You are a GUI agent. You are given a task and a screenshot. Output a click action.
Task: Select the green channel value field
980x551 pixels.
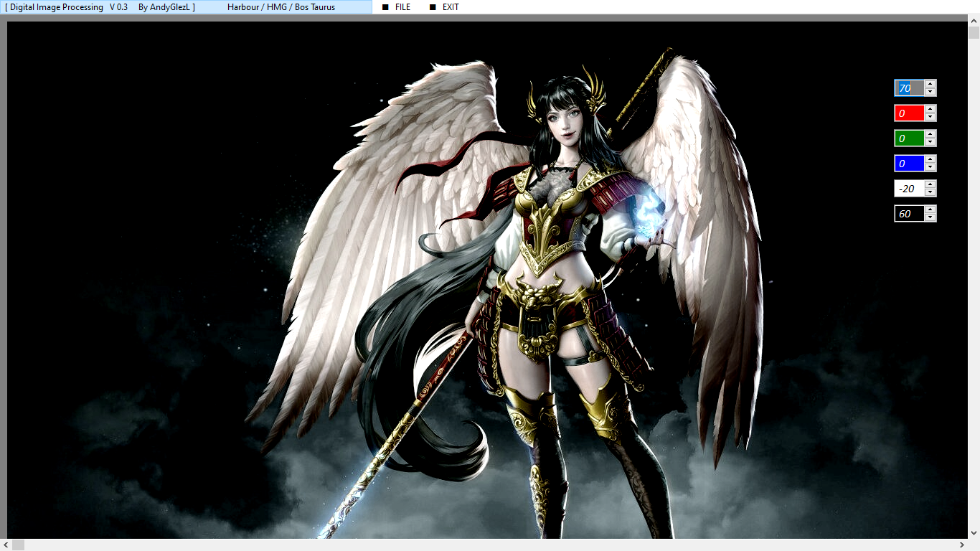tap(909, 138)
